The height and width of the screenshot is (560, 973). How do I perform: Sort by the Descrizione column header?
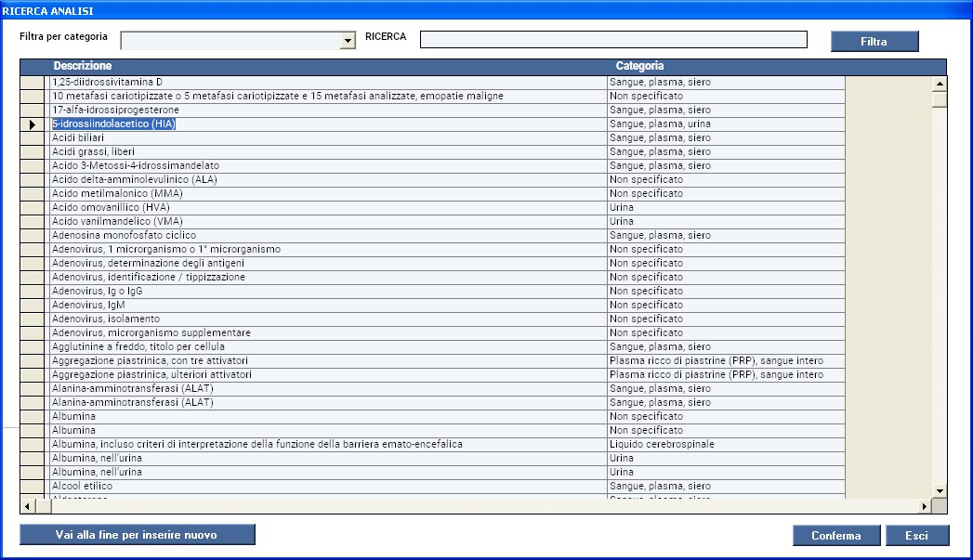point(83,66)
